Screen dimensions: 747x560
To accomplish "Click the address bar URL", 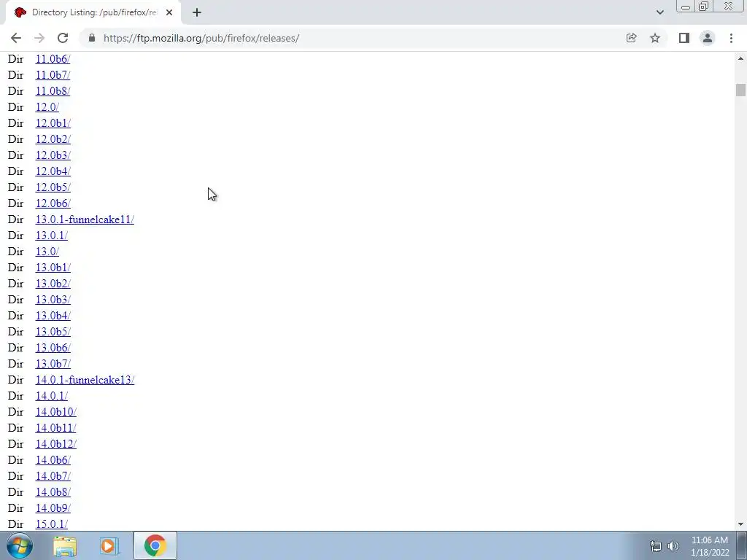I will [201, 38].
